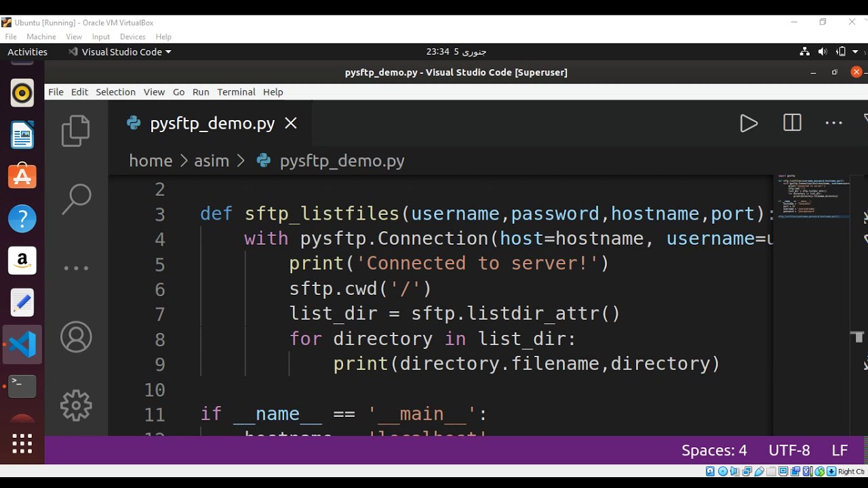The image size is (868, 488).
Task: Click VirtualBox optical disk icon
Action: 722,472
